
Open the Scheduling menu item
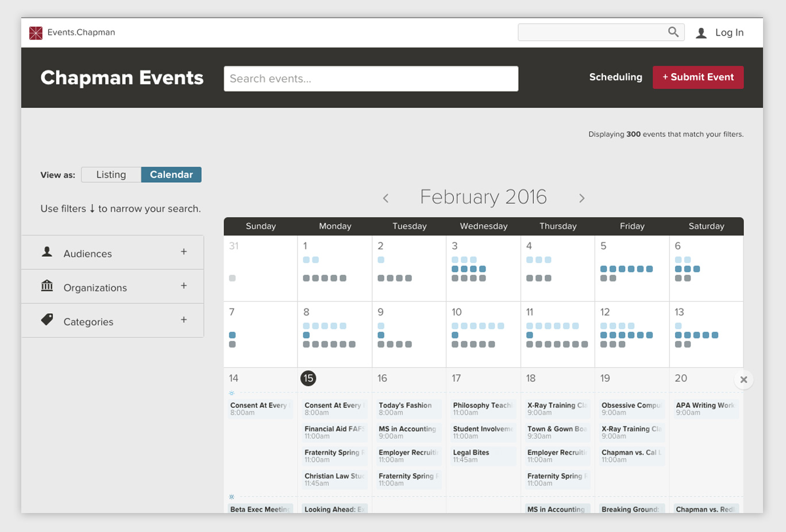[x=615, y=77]
